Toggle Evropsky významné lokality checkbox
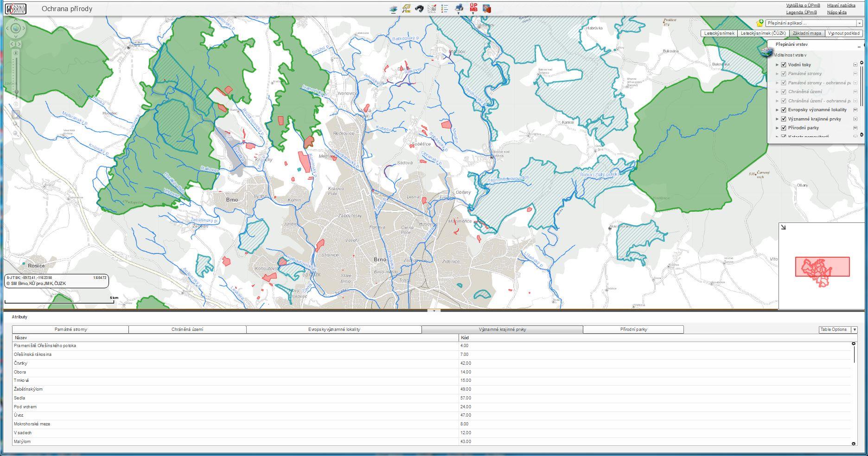The height and width of the screenshot is (456, 868). 784,110
